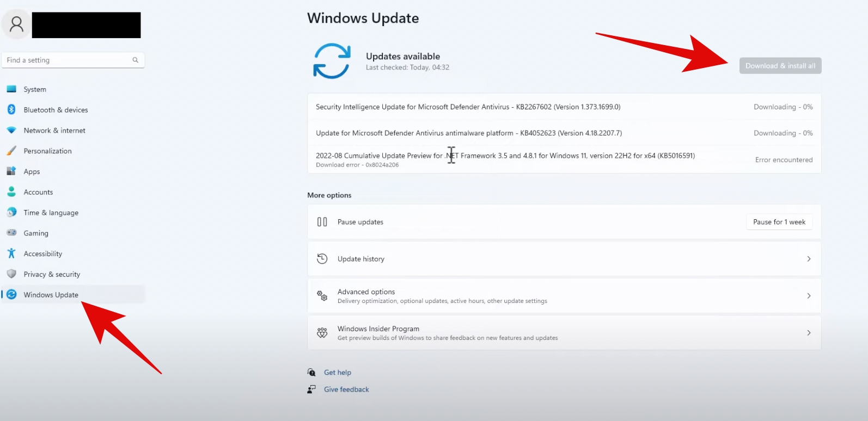
Task: Open Accessibility settings
Action: pyautogui.click(x=73, y=253)
